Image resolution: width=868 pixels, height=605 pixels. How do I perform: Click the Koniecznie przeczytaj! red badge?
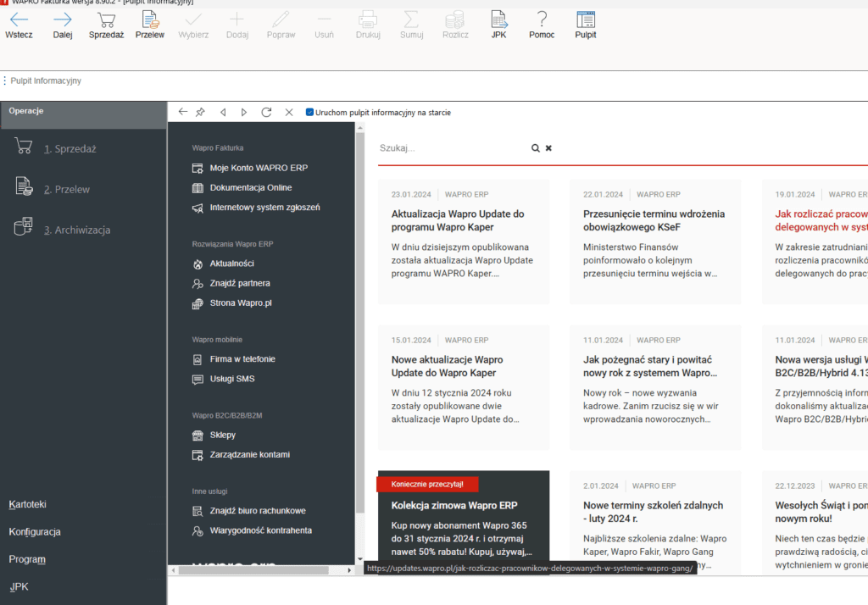click(x=427, y=485)
